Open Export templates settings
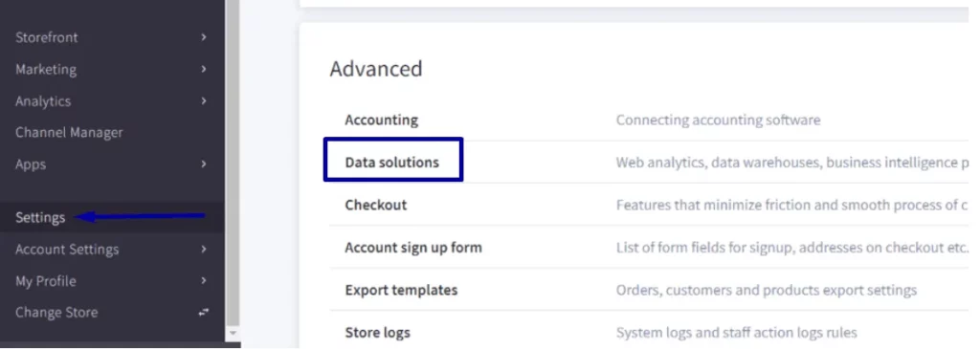The image size is (980, 349). pyautogui.click(x=401, y=291)
